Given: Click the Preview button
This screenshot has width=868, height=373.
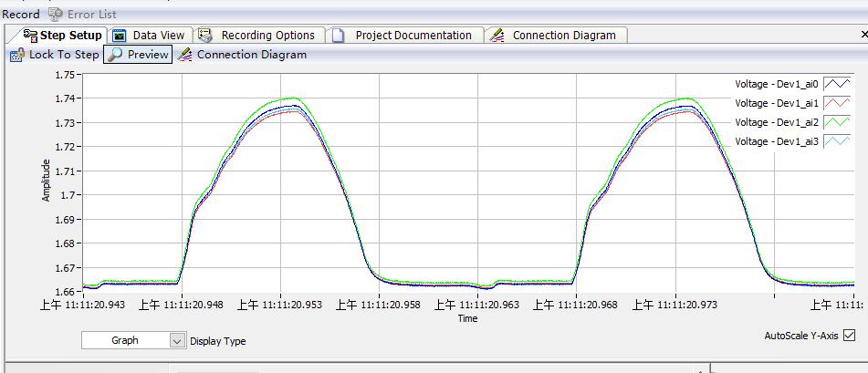Looking at the screenshot, I should (138, 54).
